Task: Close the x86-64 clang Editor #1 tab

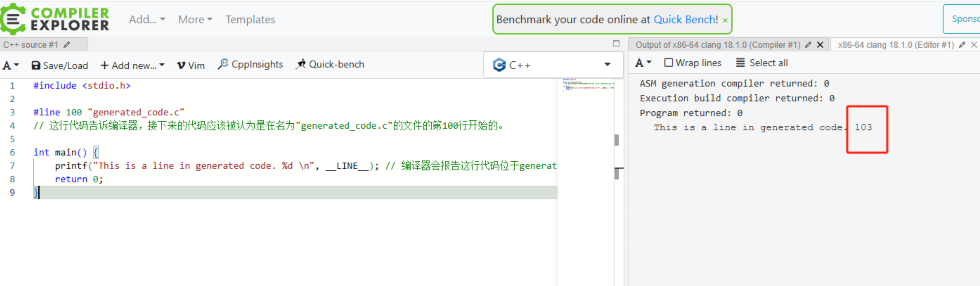Action: [x=974, y=45]
